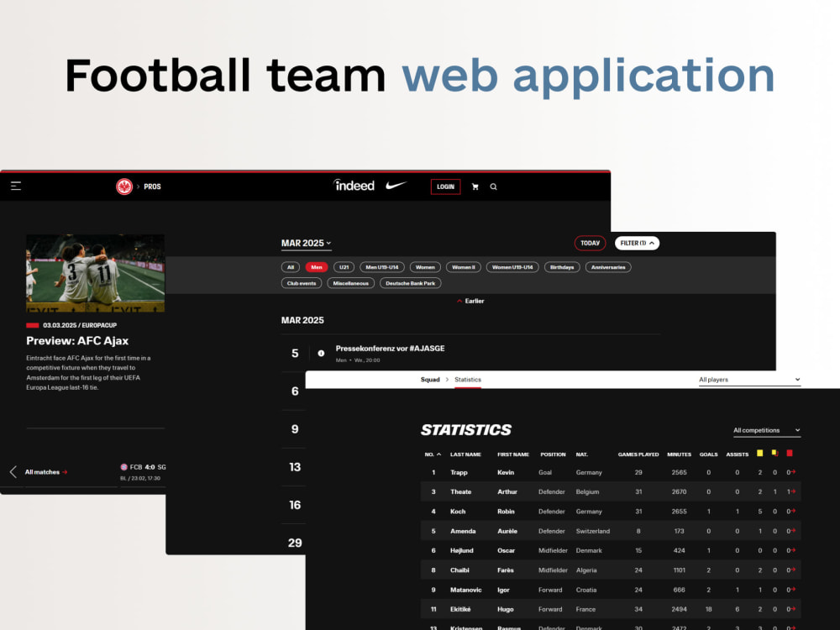This screenshot has height=630, width=840.
Task: Toggle the Women filter chip
Action: pos(425,267)
